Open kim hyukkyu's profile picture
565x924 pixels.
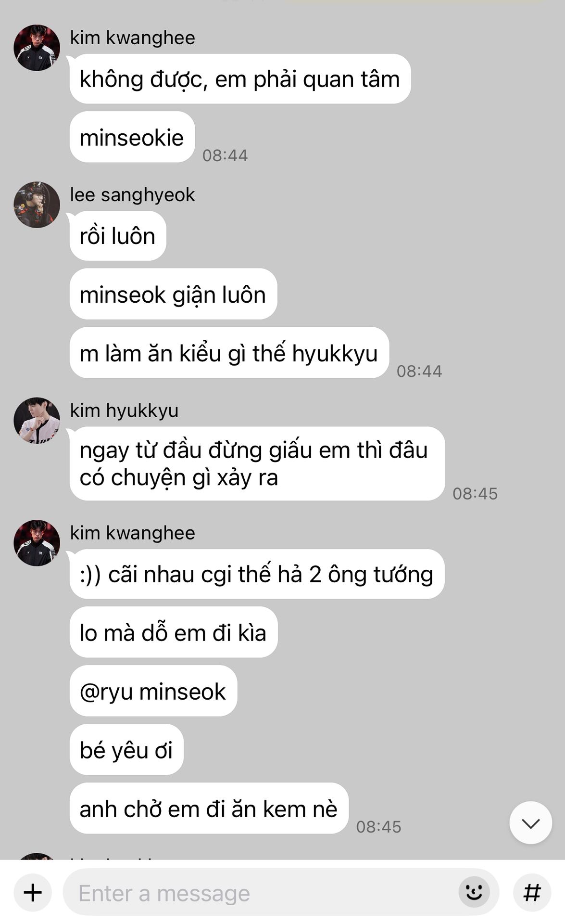pos(37,420)
